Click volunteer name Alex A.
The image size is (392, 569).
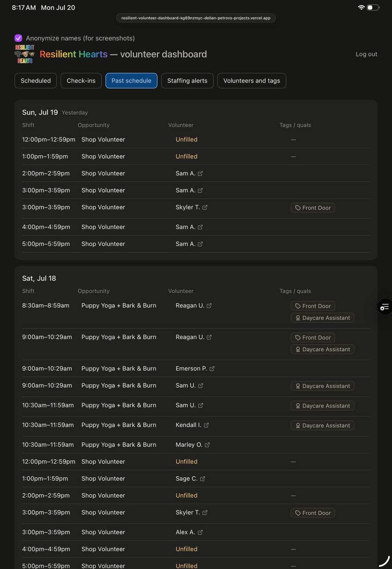pos(185,532)
